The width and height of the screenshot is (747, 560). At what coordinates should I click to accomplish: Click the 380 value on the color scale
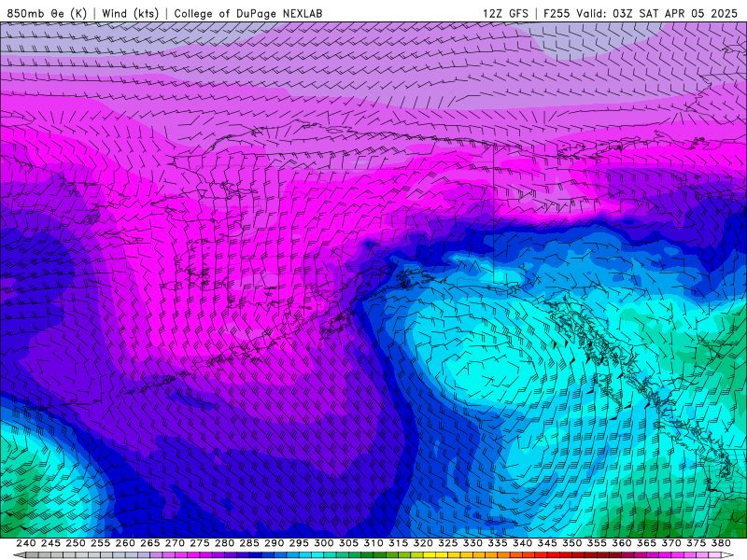pos(720,543)
